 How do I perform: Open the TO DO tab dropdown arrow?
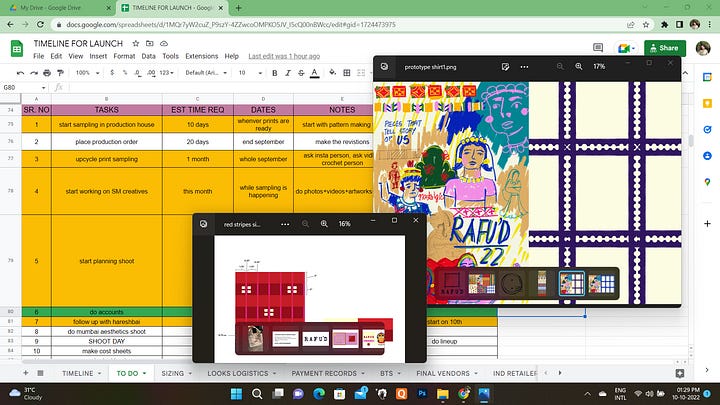pyautogui.click(x=144, y=373)
